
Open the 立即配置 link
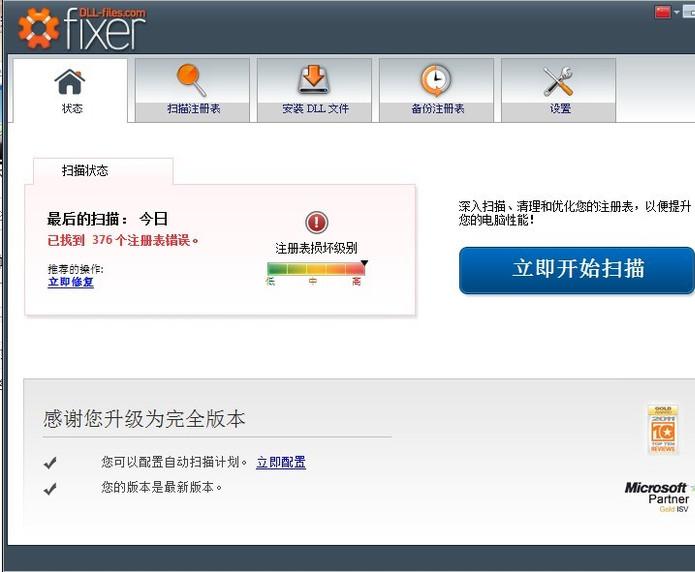click(281, 462)
